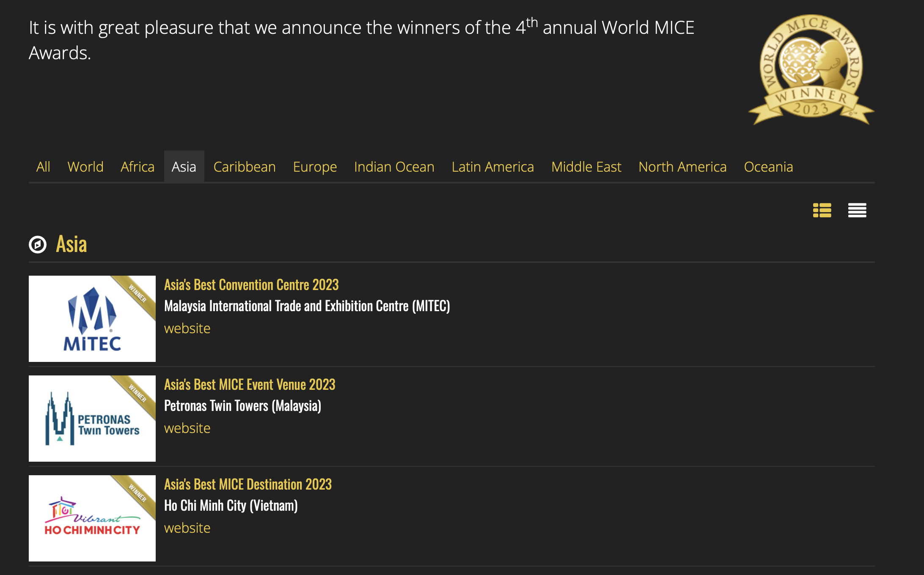Go to the Middle East tab

point(586,167)
